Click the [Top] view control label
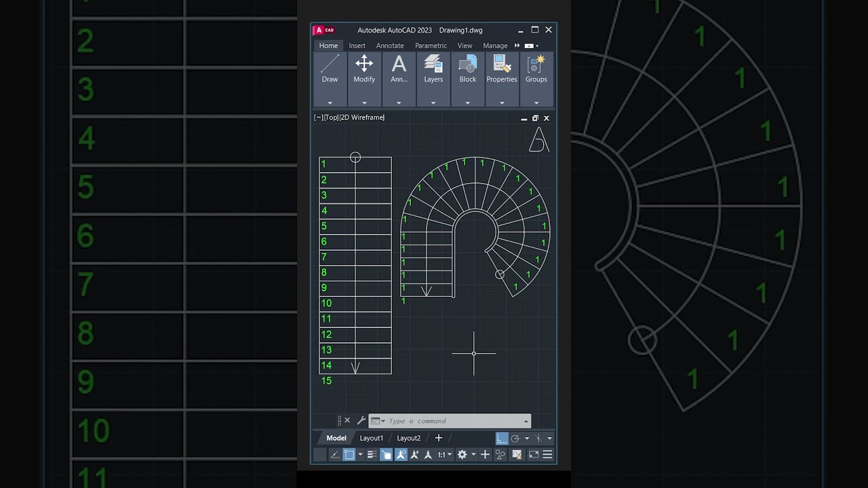The width and height of the screenshot is (868, 488). click(332, 117)
